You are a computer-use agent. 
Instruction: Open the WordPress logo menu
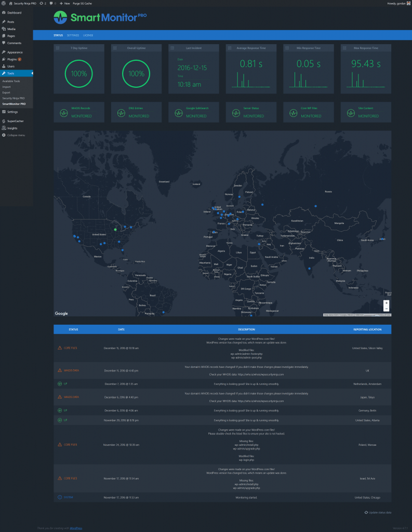point(4,3)
